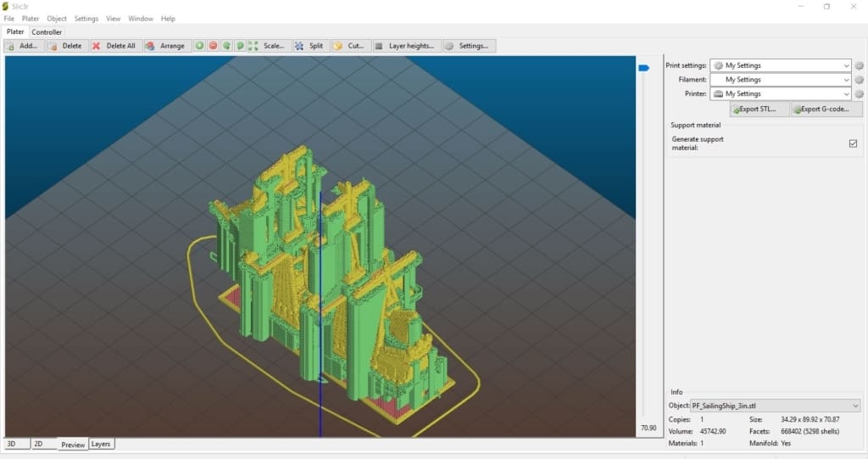Open the Help menu
The image size is (868, 459).
[x=168, y=19]
